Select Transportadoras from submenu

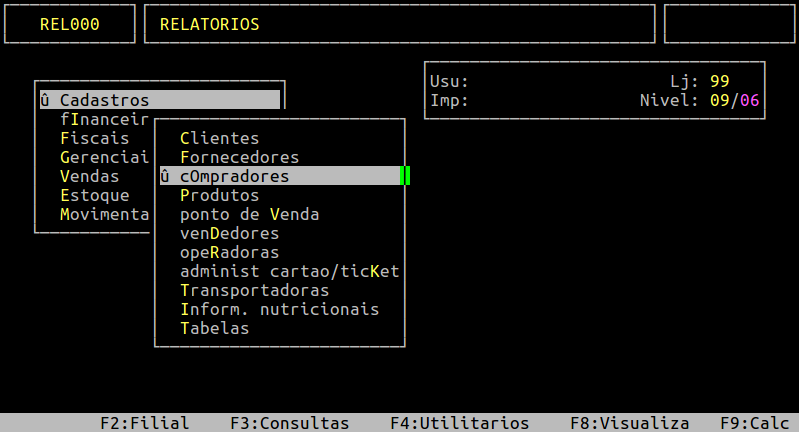(255, 290)
